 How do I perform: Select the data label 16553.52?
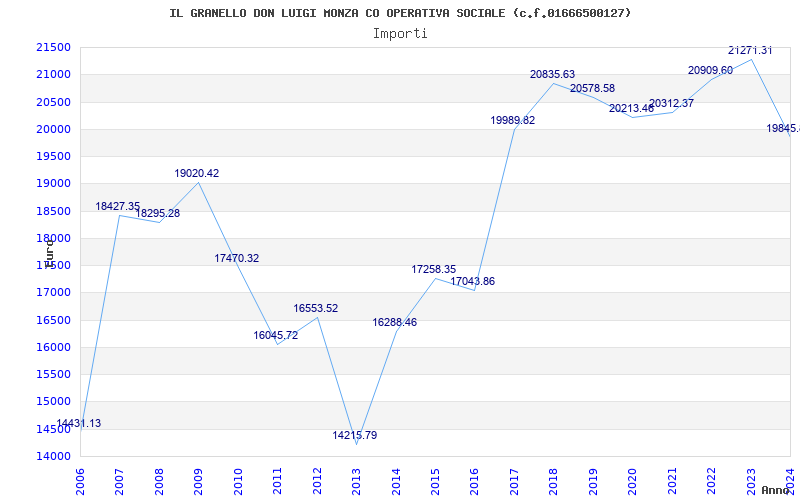(x=315, y=309)
